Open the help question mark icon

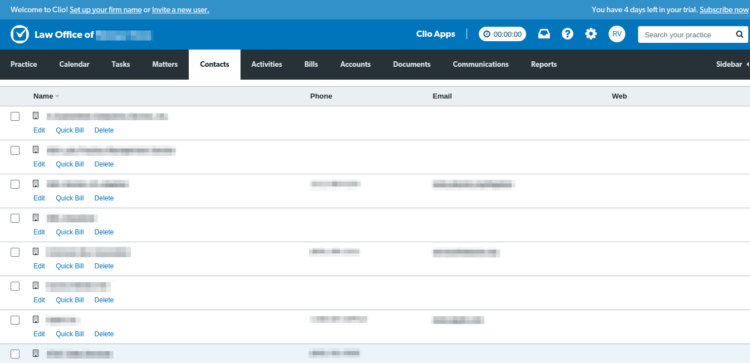[x=567, y=34]
